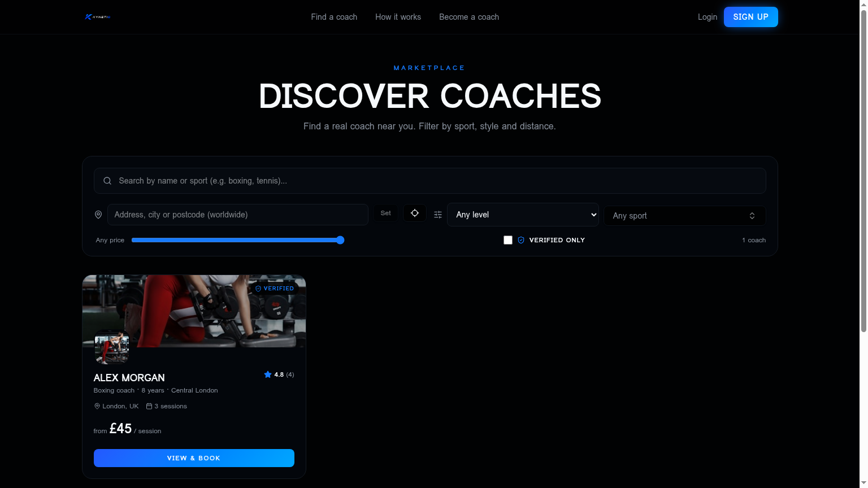Focus the search by name or sport field
The height and width of the screenshot is (488, 868).
click(x=430, y=181)
